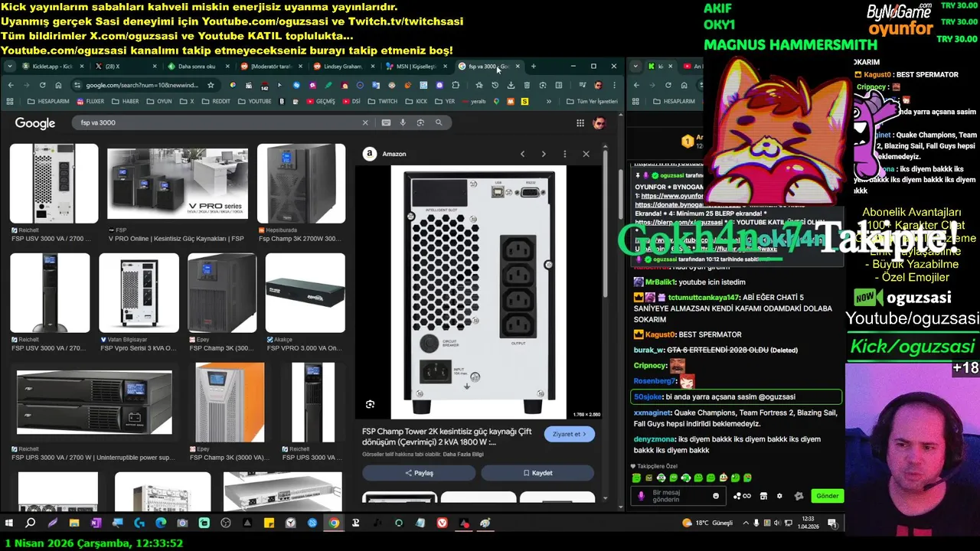This screenshot has height=551, width=980.
Task: Click the Chrome home button
Action: tap(59, 85)
